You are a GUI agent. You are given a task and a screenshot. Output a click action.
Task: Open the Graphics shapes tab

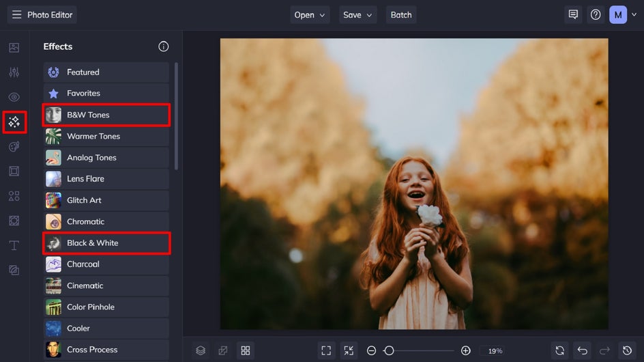click(x=14, y=196)
